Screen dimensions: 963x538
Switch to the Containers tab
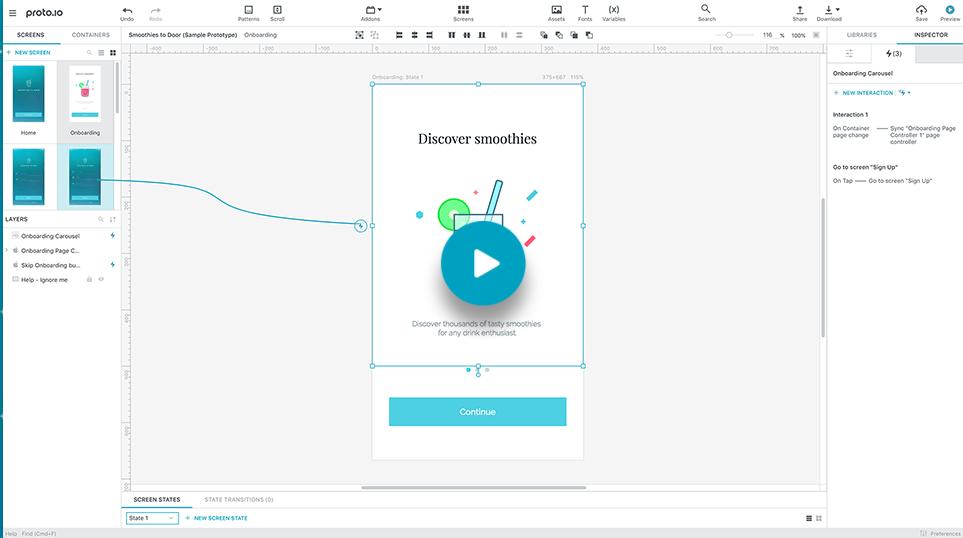point(90,35)
